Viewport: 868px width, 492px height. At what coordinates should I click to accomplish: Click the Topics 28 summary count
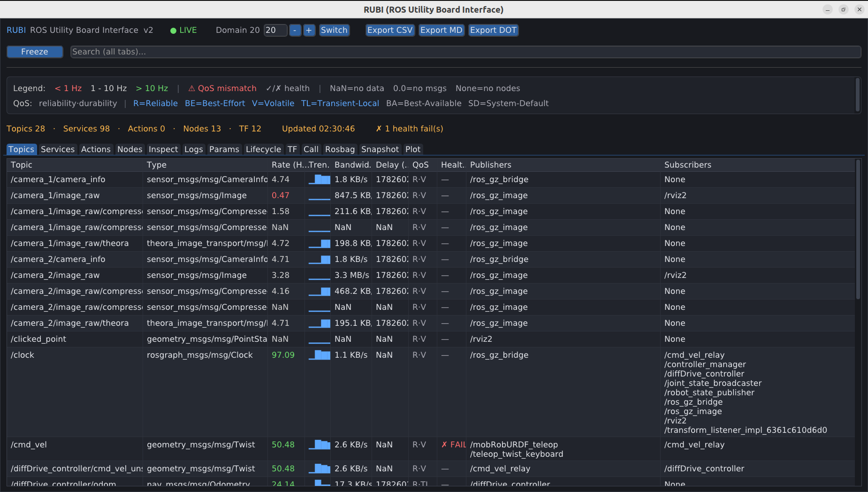coord(26,129)
